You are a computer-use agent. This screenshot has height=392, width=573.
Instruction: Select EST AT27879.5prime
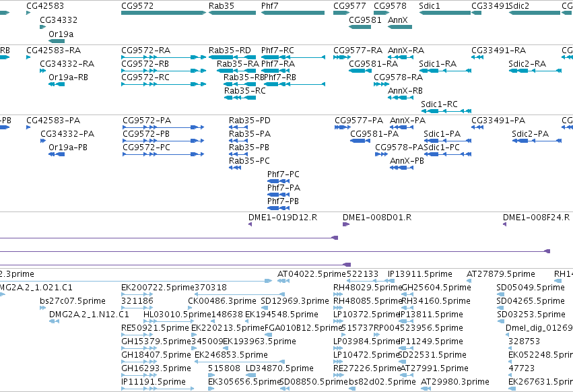(x=501, y=274)
